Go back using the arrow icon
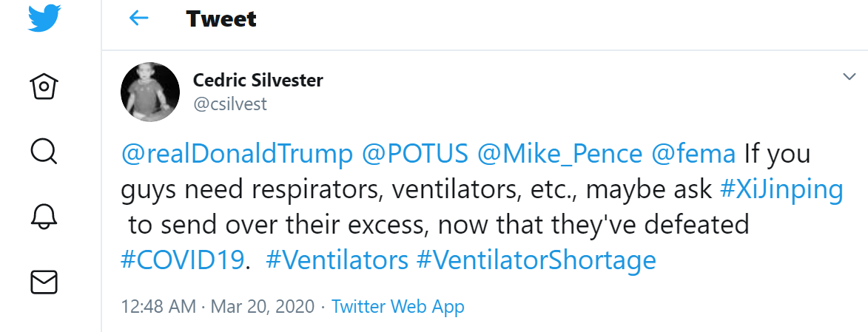Image resolution: width=868 pixels, height=332 pixels. 138,18
